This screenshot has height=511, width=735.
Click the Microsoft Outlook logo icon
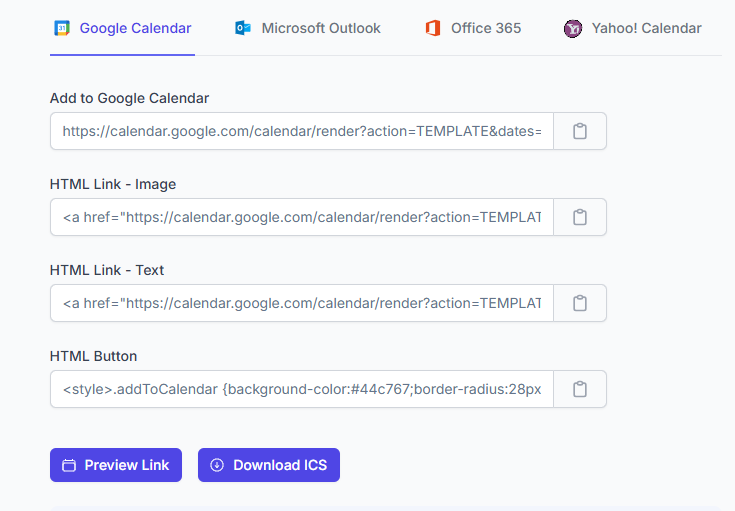[243, 28]
